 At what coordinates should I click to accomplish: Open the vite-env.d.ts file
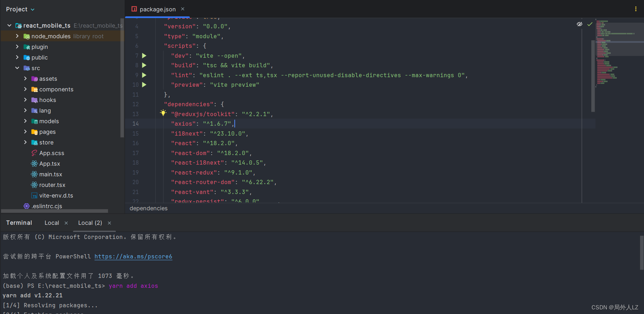(56, 195)
